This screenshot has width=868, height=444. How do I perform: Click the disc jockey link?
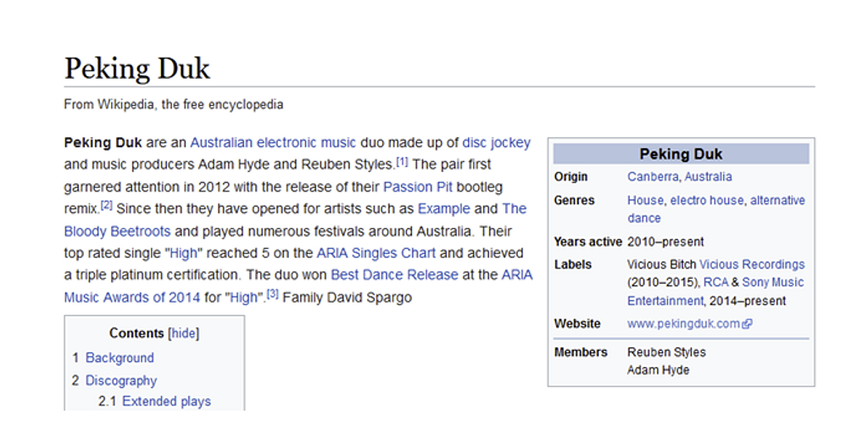point(497,142)
